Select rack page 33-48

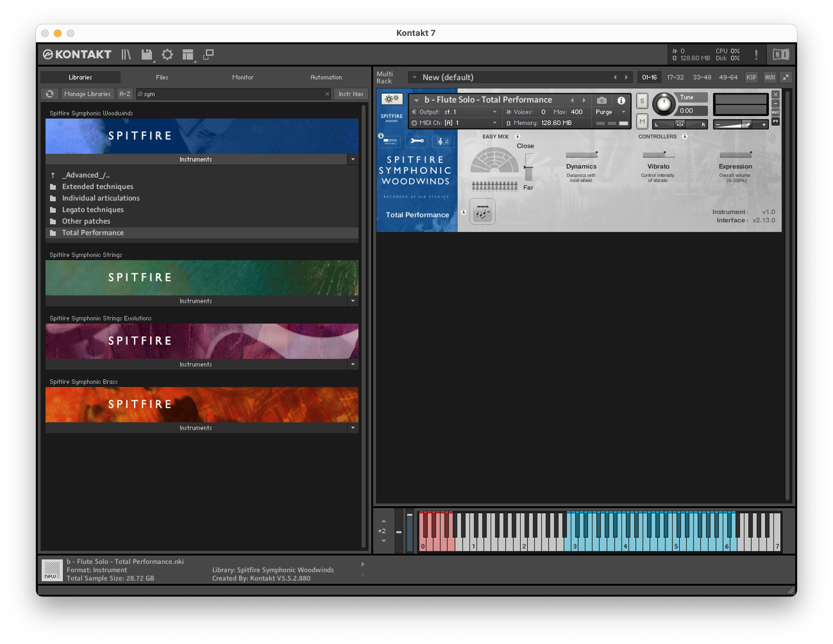click(x=702, y=77)
